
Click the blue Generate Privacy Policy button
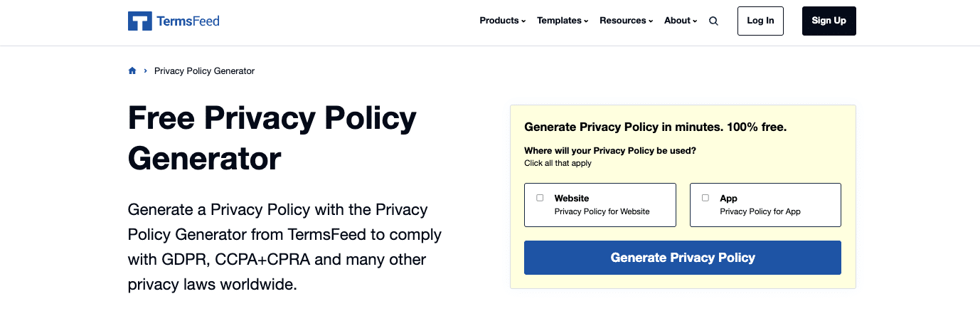(682, 258)
